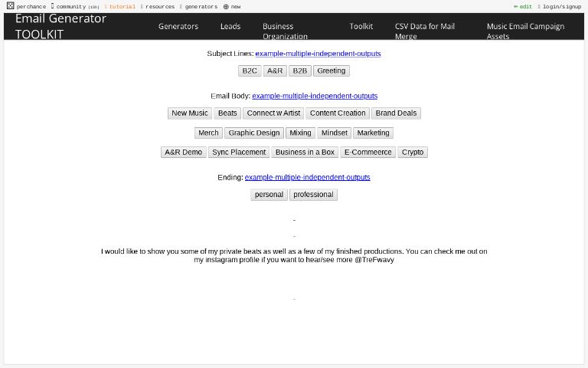Generate a New Music email body

189,113
